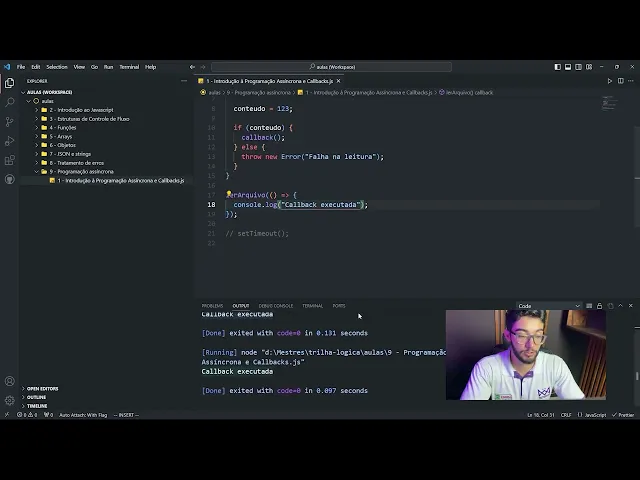Open the Run menu

pos(108,67)
